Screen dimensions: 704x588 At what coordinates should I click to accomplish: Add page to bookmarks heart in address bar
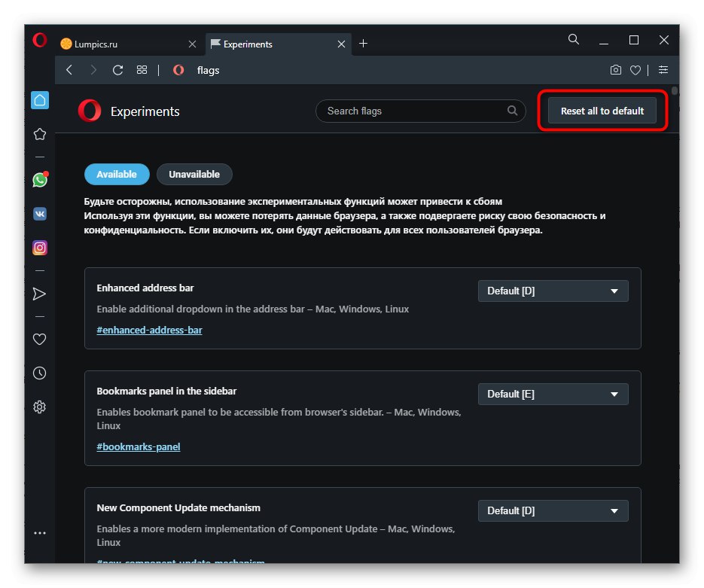tap(635, 70)
